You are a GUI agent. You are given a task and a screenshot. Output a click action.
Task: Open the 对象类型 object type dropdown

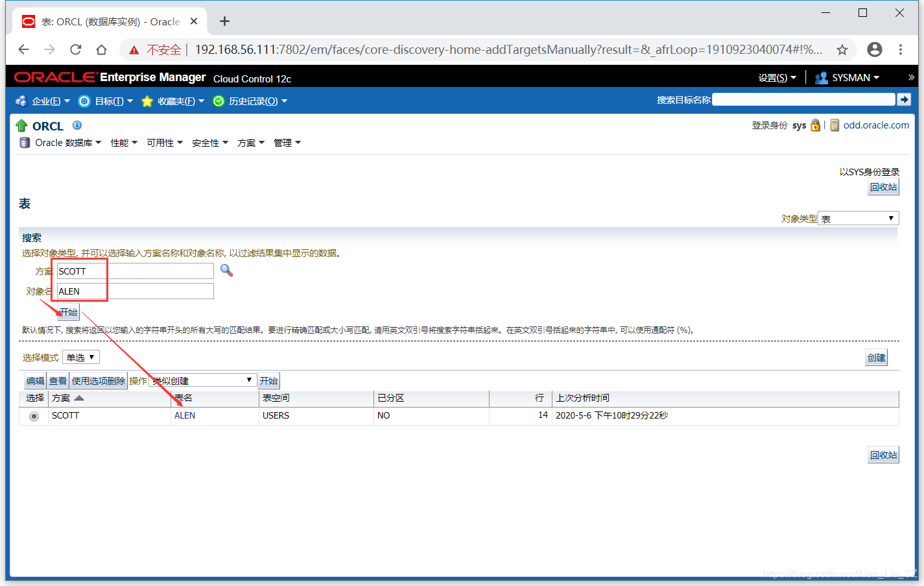859,219
